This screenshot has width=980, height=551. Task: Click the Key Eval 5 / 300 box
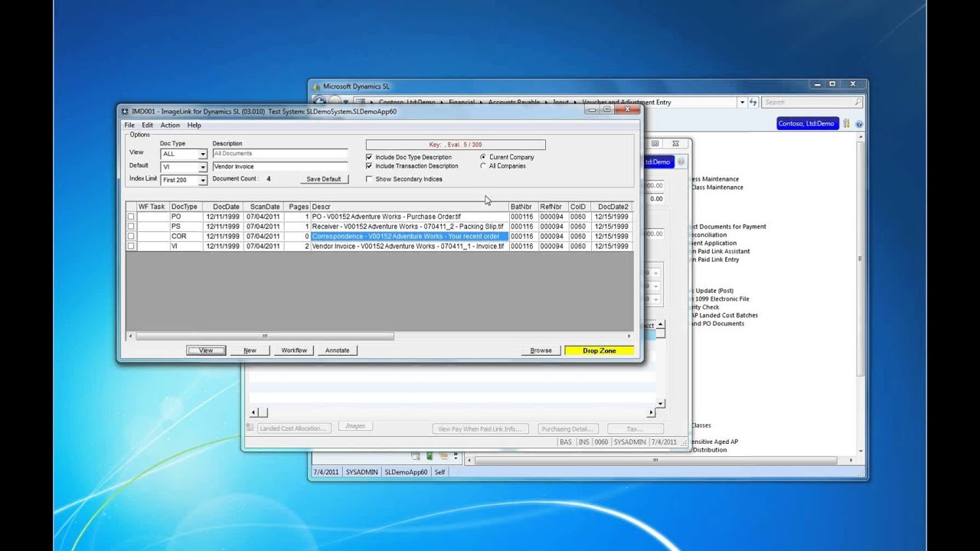pyautogui.click(x=456, y=145)
